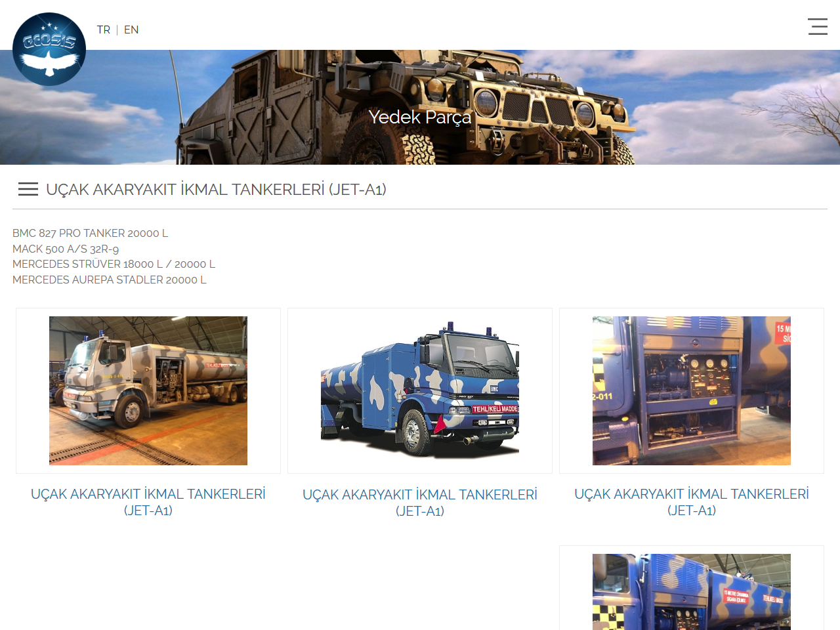Click the Yedek Parça banner title
Screen dimensions: 840x630
click(420, 117)
